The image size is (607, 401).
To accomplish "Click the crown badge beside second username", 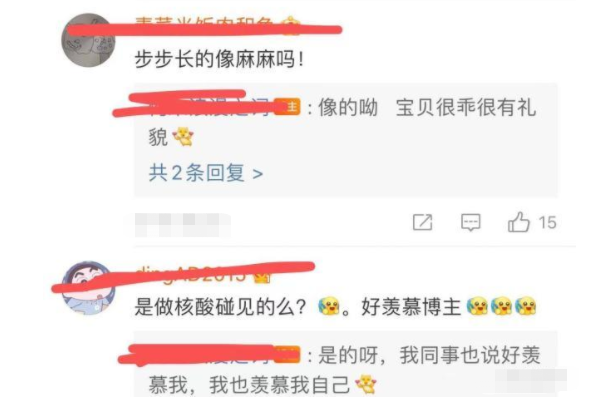I will click(262, 276).
